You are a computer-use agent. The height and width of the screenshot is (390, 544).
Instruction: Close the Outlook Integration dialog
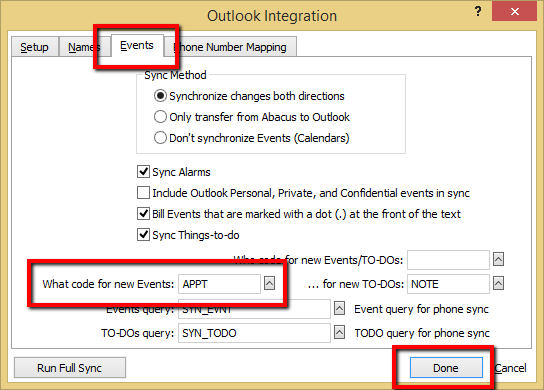(x=514, y=11)
